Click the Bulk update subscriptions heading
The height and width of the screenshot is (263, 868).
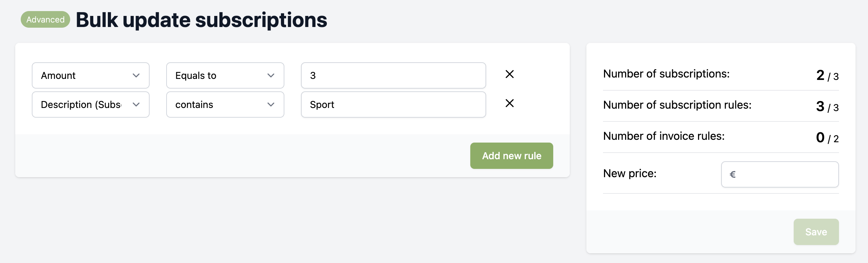(x=201, y=20)
